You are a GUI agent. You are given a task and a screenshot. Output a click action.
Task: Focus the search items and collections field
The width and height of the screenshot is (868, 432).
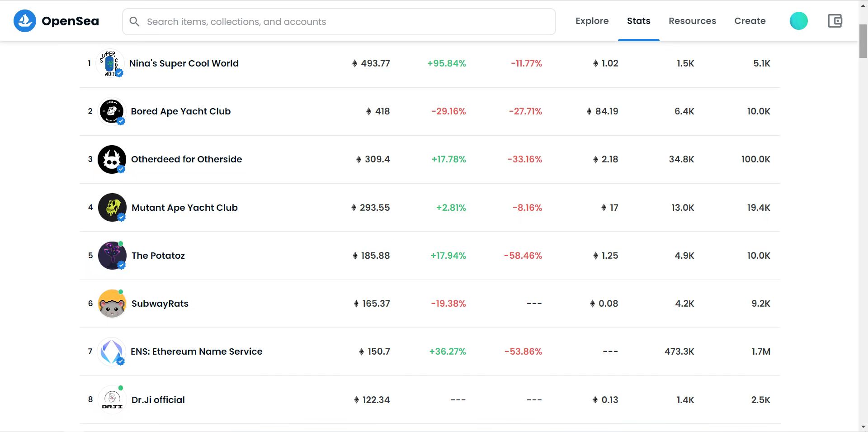pos(339,22)
